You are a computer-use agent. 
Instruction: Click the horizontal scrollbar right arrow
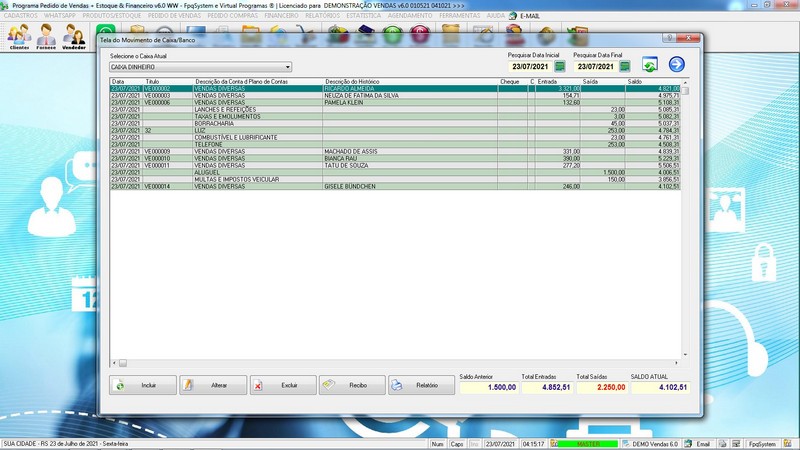click(x=677, y=363)
